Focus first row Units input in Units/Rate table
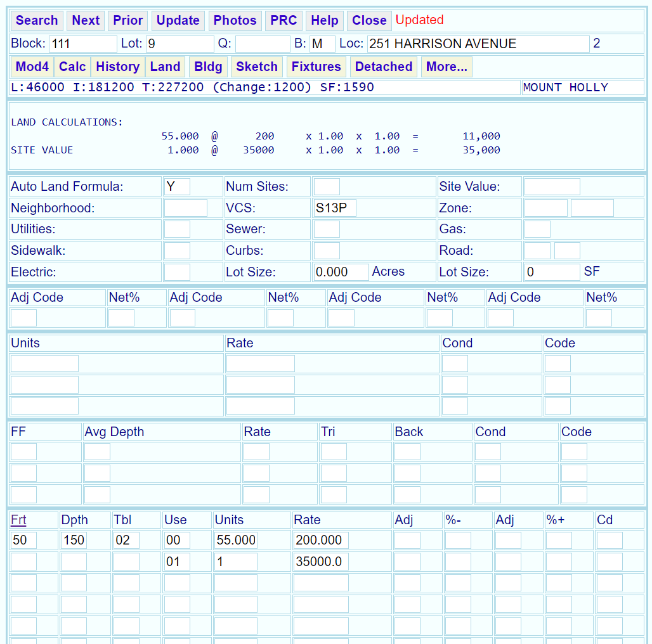 point(44,364)
